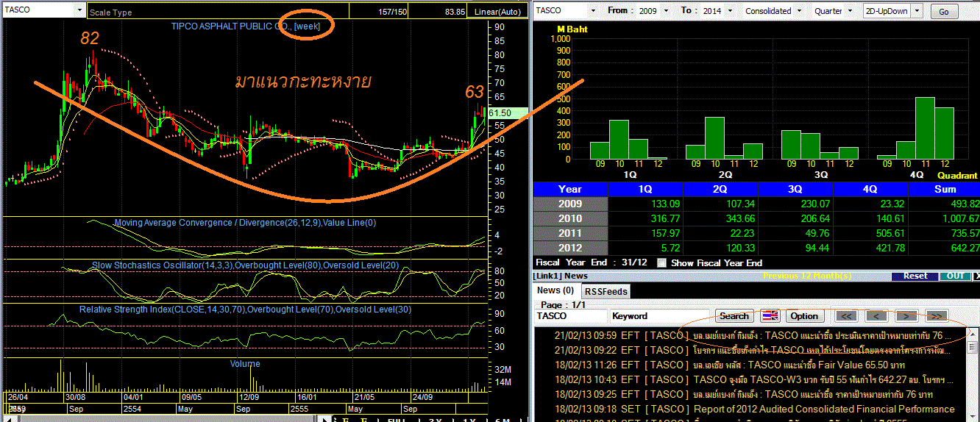
Task: Click the Keyword search input field
Action: tap(660, 316)
